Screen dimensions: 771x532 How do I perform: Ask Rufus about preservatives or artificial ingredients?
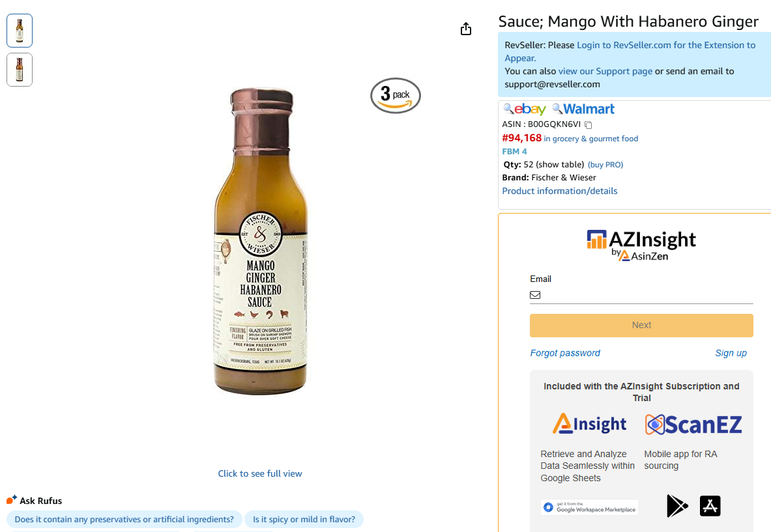[124, 520]
